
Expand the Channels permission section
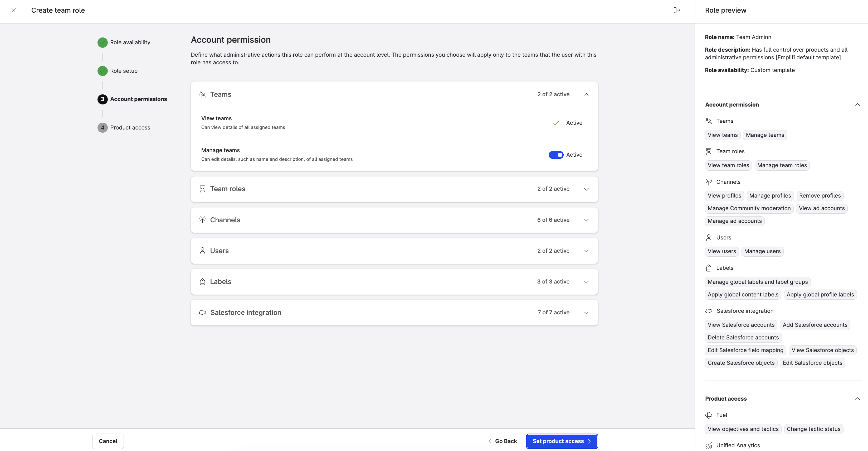tap(586, 220)
